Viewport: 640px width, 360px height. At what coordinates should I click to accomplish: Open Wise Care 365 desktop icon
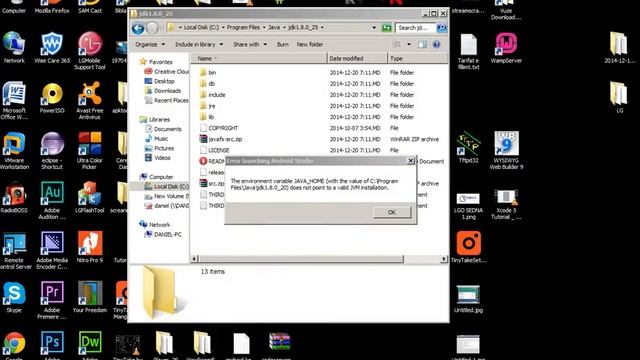pos(52,48)
